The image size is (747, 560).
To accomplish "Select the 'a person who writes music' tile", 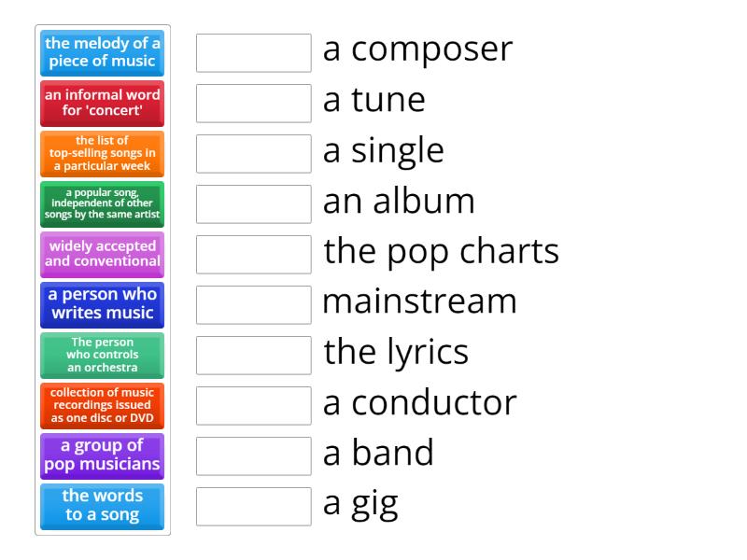I will point(102,304).
